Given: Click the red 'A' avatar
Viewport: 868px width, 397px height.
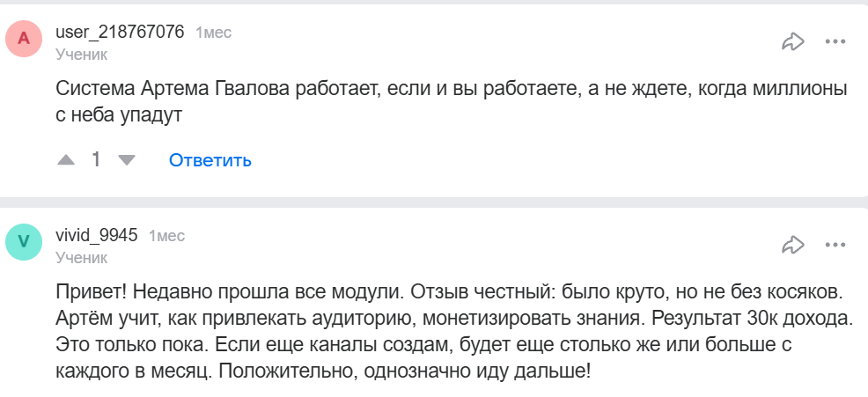Looking at the screenshot, I should click(24, 40).
